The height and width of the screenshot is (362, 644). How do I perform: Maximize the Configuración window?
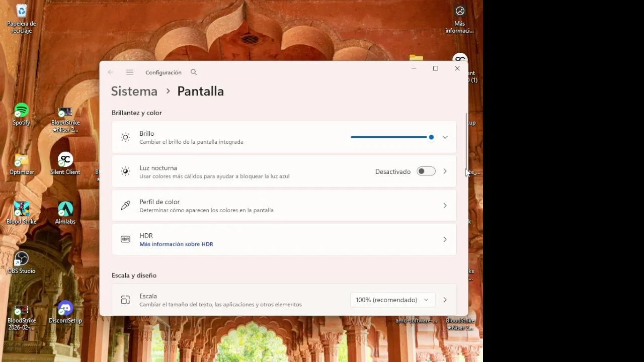tap(436, 68)
